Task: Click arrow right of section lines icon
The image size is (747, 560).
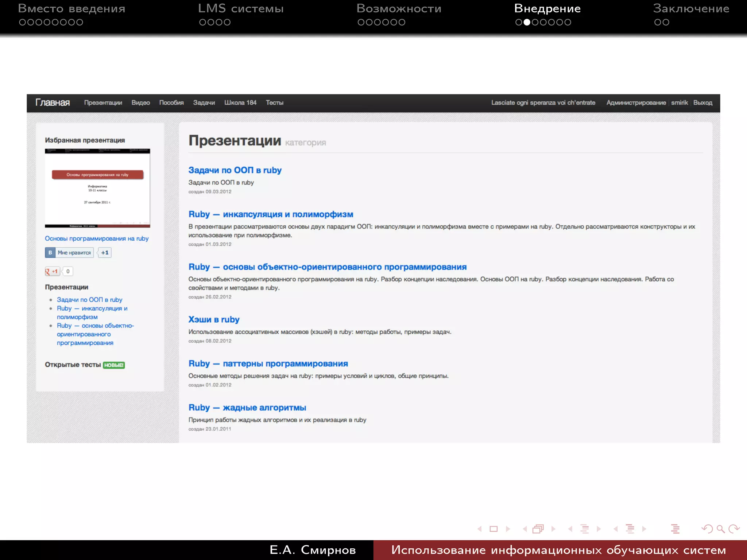Action: 644,529
